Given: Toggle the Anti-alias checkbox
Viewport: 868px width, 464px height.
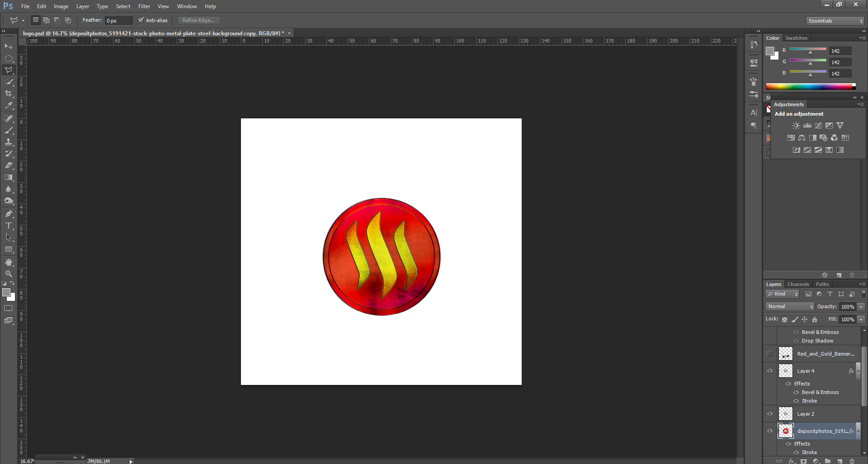Looking at the screenshot, I should 141,20.
